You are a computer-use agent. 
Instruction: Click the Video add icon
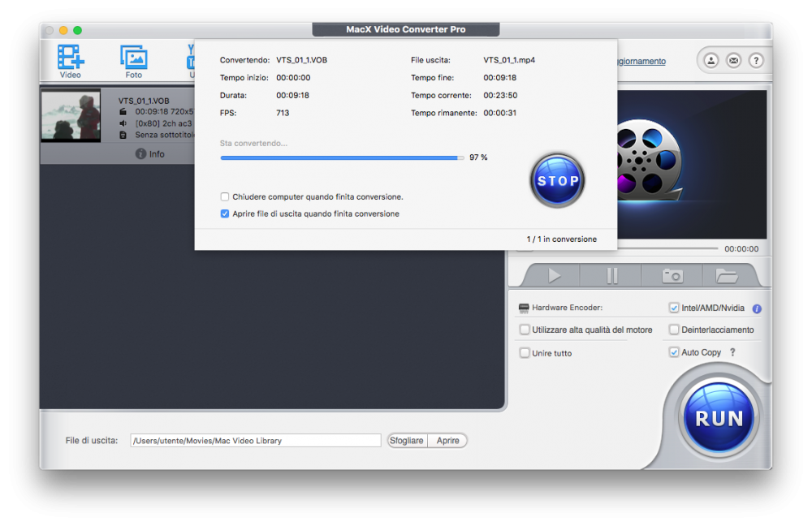(x=71, y=57)
